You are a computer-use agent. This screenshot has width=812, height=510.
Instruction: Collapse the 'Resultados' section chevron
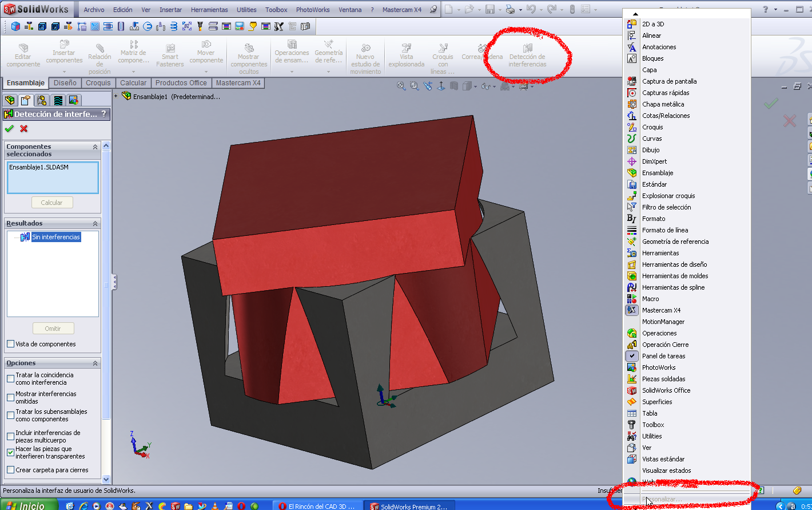pyautogui.click(x=95, y=224)
